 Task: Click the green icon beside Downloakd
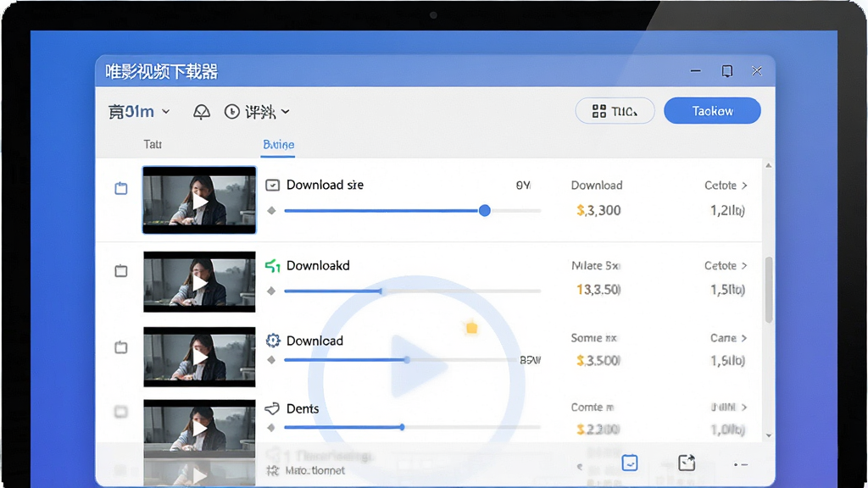tap(272, 266)
